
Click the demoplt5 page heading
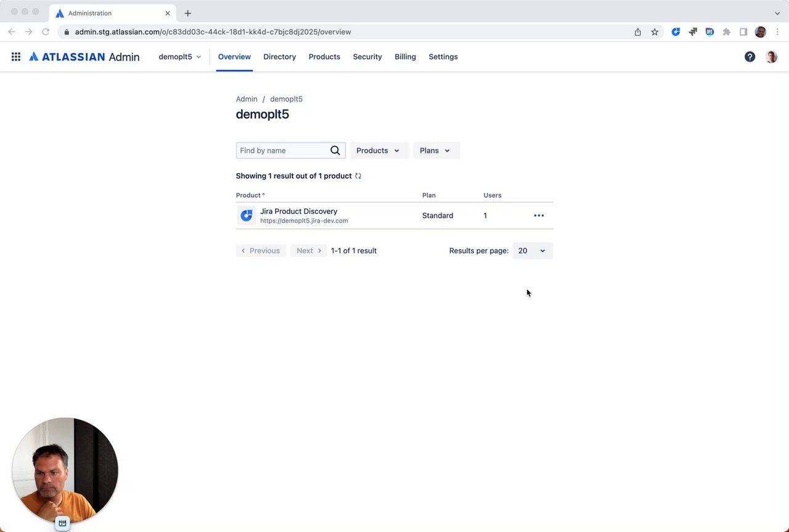point(263,114)
